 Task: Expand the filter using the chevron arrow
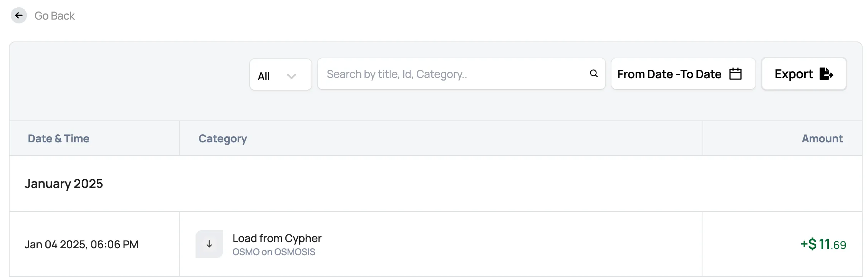click(292, 76)
